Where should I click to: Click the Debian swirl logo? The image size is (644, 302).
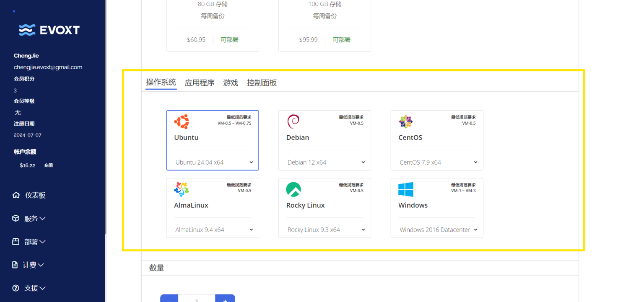(x=293, y=122)
